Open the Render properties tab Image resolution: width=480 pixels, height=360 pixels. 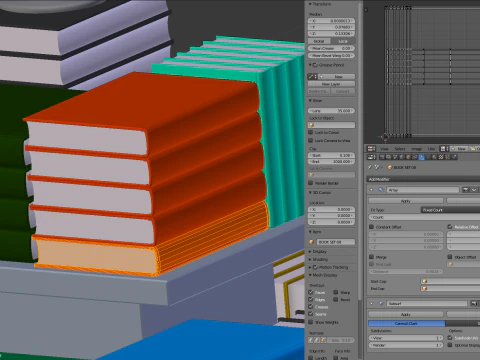pos(382,157)
